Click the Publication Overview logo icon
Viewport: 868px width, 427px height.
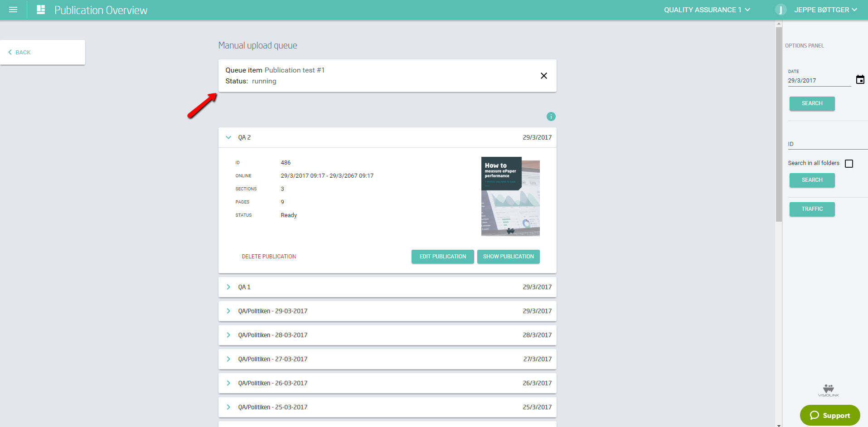(x=41, y=10)
